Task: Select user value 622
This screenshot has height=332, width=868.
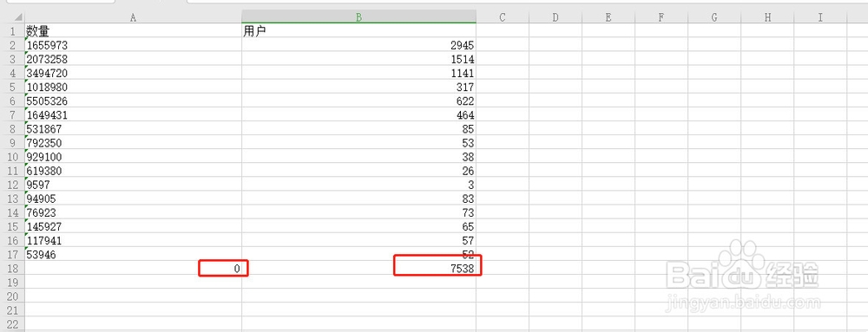Action: pyautogui.click(x=358, y=101)
